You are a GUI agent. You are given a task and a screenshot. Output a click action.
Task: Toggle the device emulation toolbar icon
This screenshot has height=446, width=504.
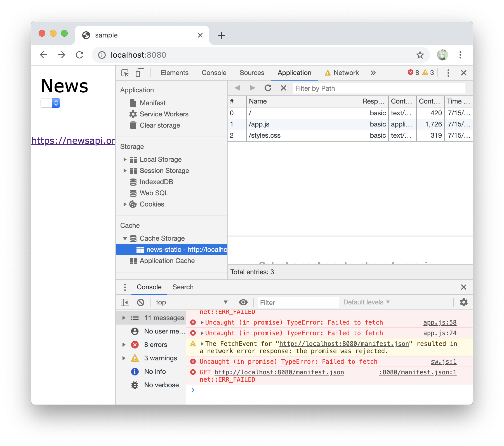point(140,73)
